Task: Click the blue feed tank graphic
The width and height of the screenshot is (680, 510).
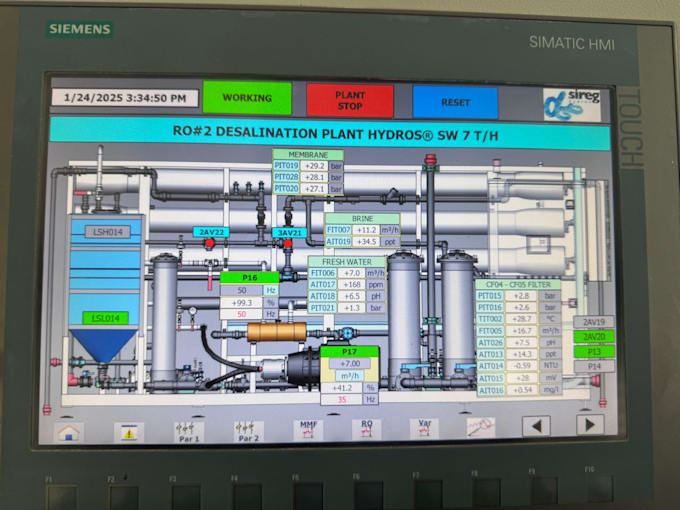Action: [105, 288]
